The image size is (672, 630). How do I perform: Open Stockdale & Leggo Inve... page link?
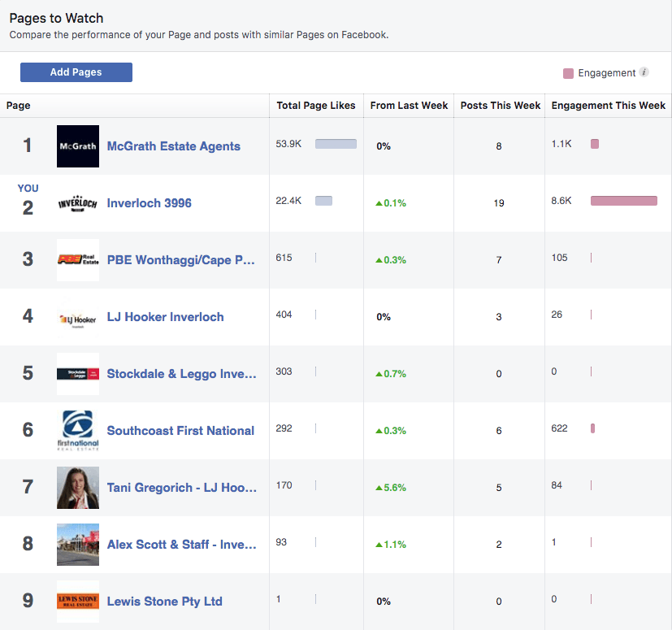[x=182, y=374]
